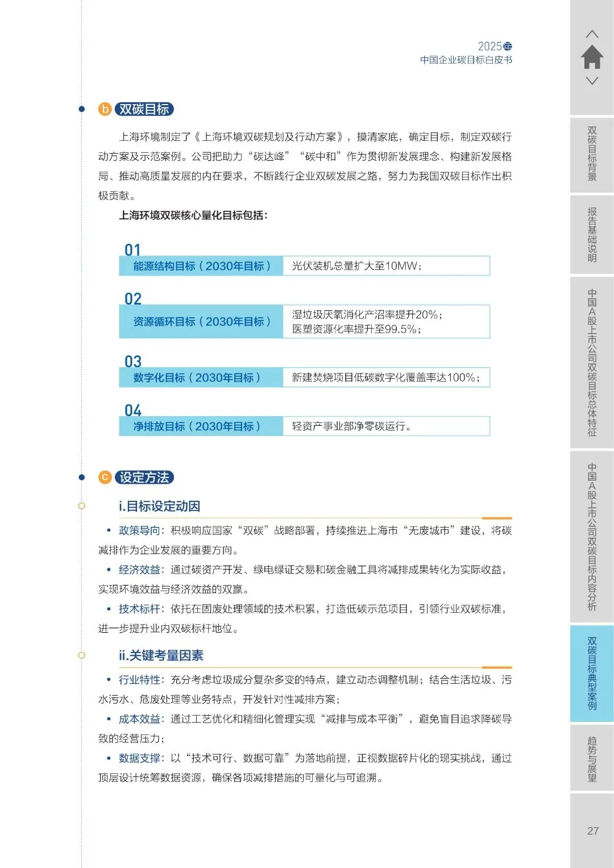Click the 设定方法 section heading pill
Viewport: 614px width, 868px height.
pyautogui.click(x=144, y=477)
